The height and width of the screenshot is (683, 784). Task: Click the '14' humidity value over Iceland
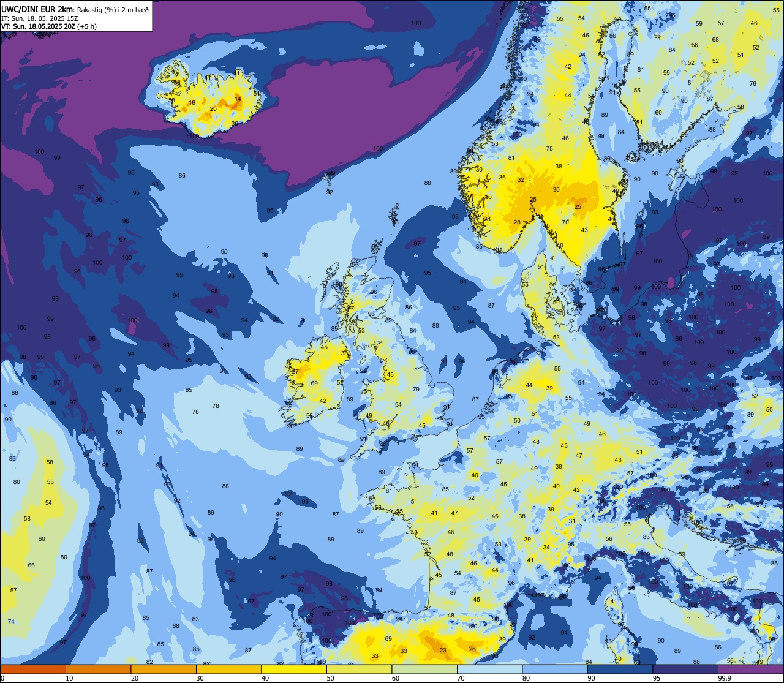(x=238, y=99)
